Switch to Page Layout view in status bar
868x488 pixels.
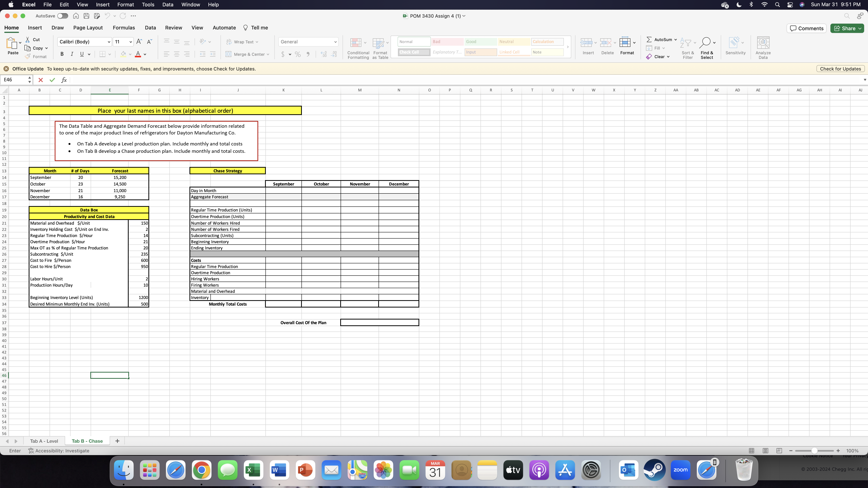[x=765, y=451]
